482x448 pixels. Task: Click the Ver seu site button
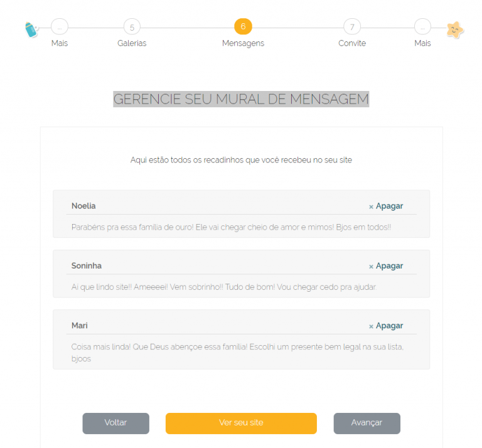coord(241,423)
